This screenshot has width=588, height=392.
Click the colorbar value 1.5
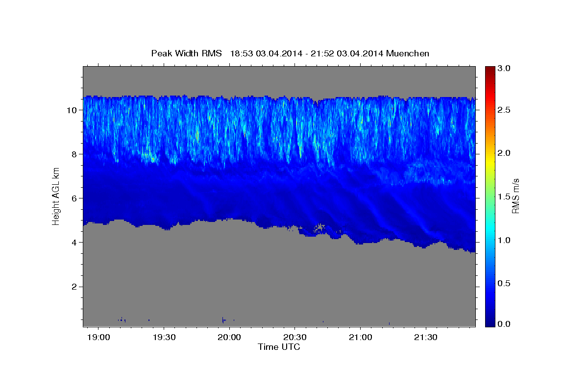504,196
